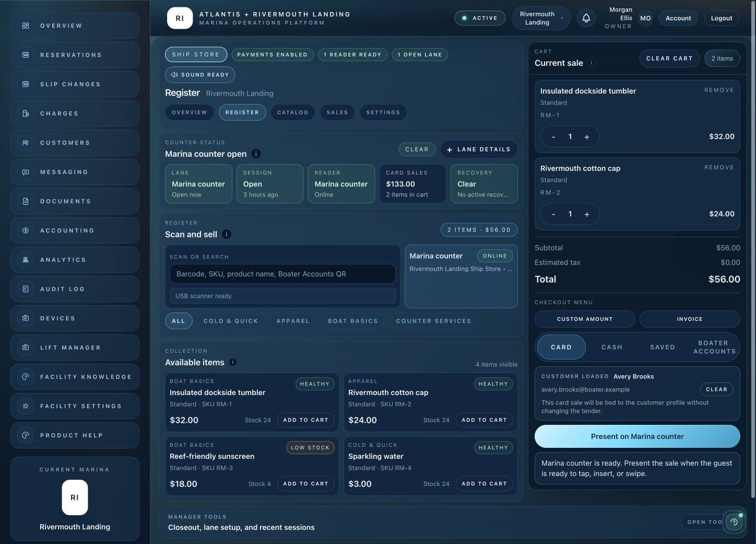Click the Audit Log icon
756x544 pixels.
[x=26, y=289]
